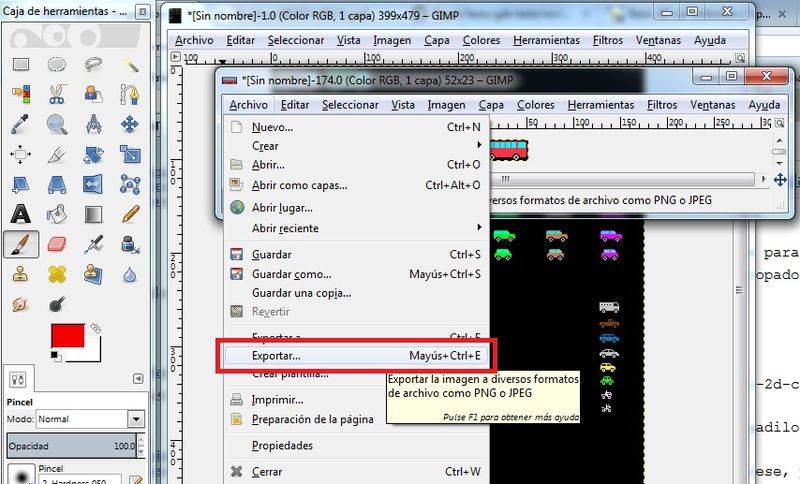
Task: Select the Scale tool
Action: (x=130, y=154)
